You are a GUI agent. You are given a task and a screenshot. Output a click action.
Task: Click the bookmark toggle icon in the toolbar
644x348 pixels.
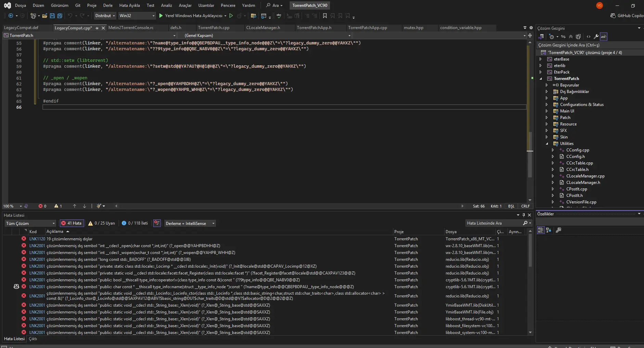coord(325,16)
